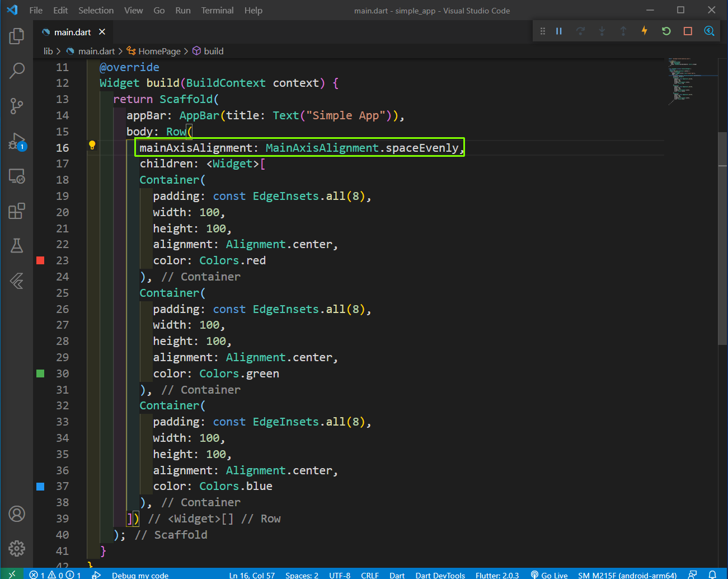Click the lib breadcrumb

point(48,51)
